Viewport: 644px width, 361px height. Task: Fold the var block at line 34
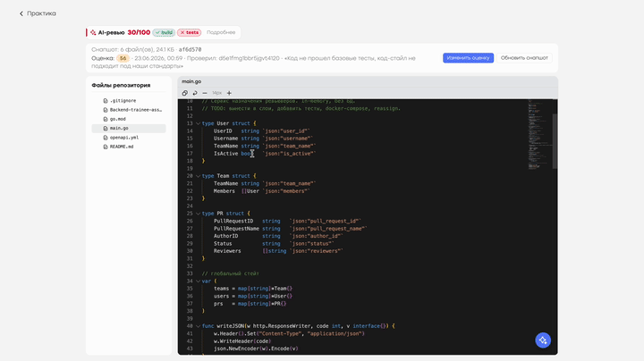point(198,281)
